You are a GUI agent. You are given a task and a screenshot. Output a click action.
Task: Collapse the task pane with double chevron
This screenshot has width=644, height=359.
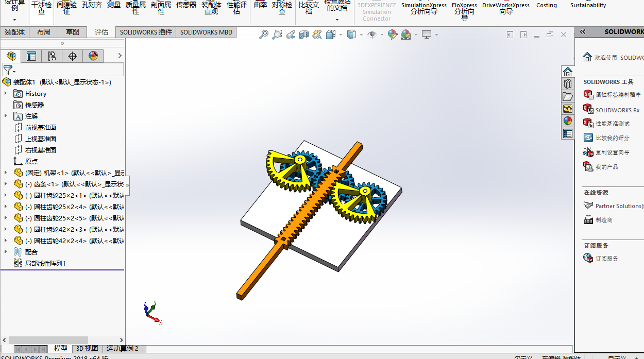583,31
